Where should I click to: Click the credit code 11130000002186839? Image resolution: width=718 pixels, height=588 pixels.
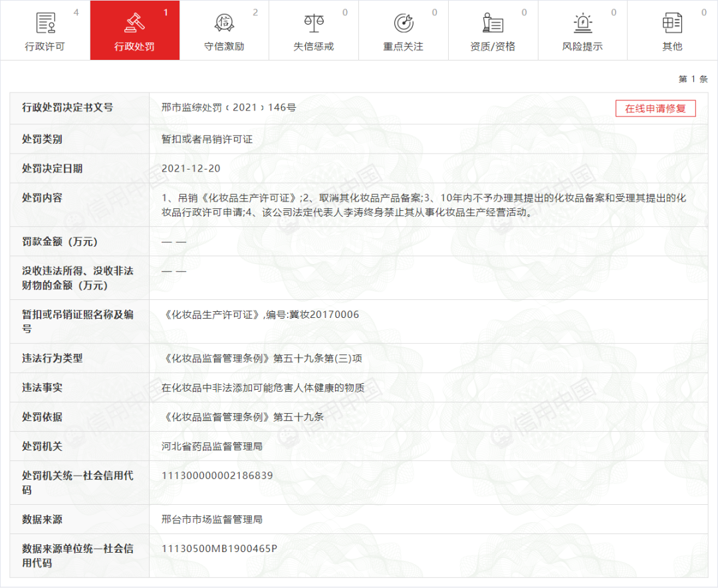[217, 476]
